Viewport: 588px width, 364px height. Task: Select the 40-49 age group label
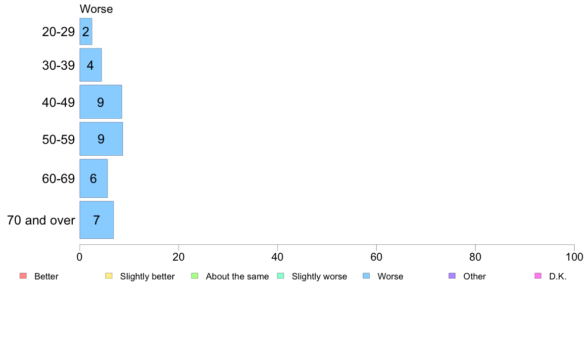click(x=58, y=102)
